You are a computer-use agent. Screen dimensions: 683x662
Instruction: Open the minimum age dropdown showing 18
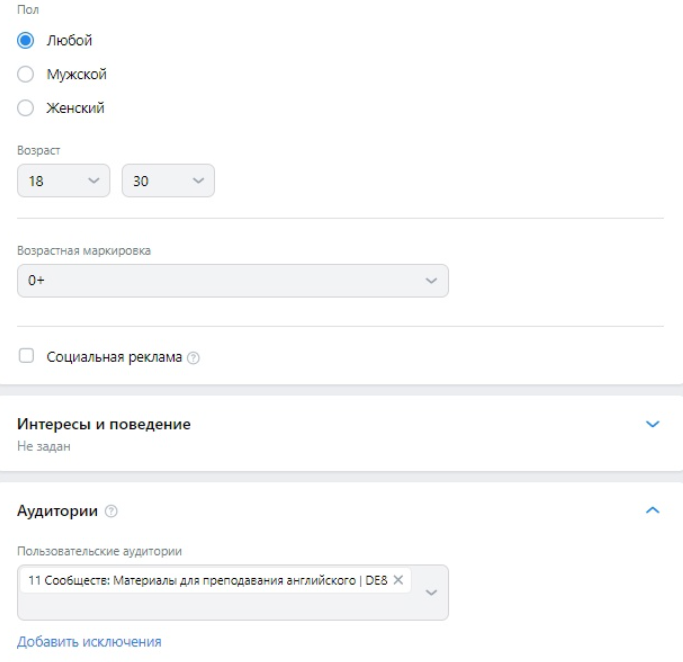[x=64, y=180]
